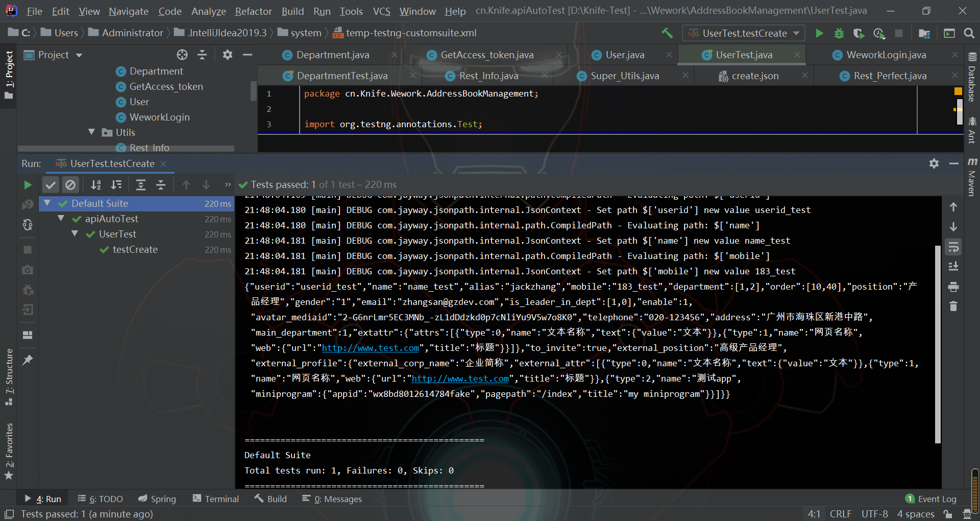This screenshot has height=521, width=980.
Task: Open the Build tool window
Action: (x=271, y=499)
